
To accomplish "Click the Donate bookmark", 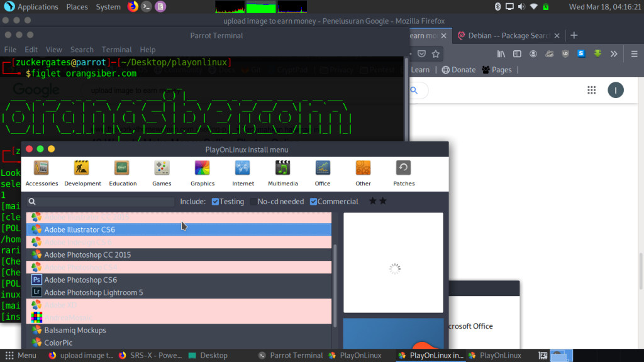I will click(458, 70).
